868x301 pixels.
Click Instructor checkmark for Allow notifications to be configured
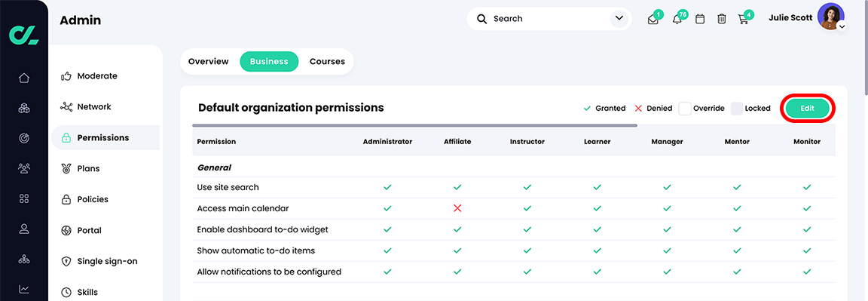527,272
